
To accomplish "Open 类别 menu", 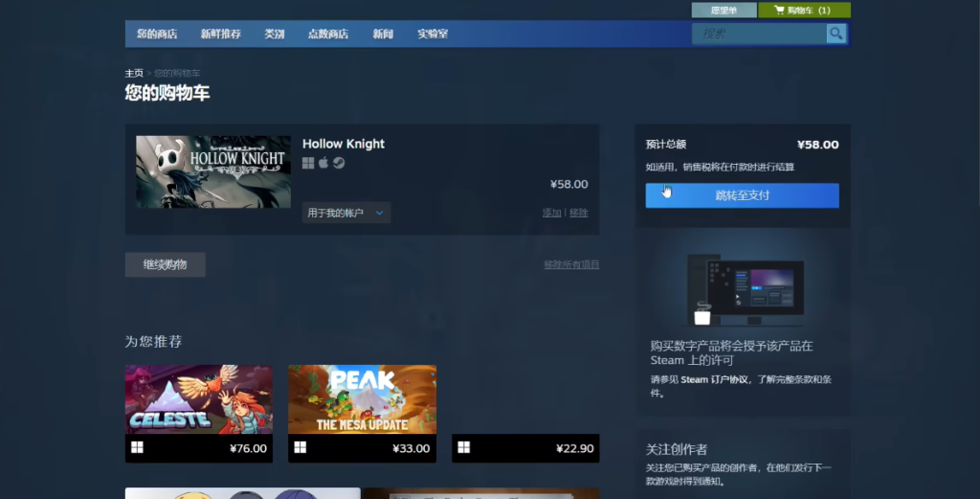I will click(x=275, y=34).
